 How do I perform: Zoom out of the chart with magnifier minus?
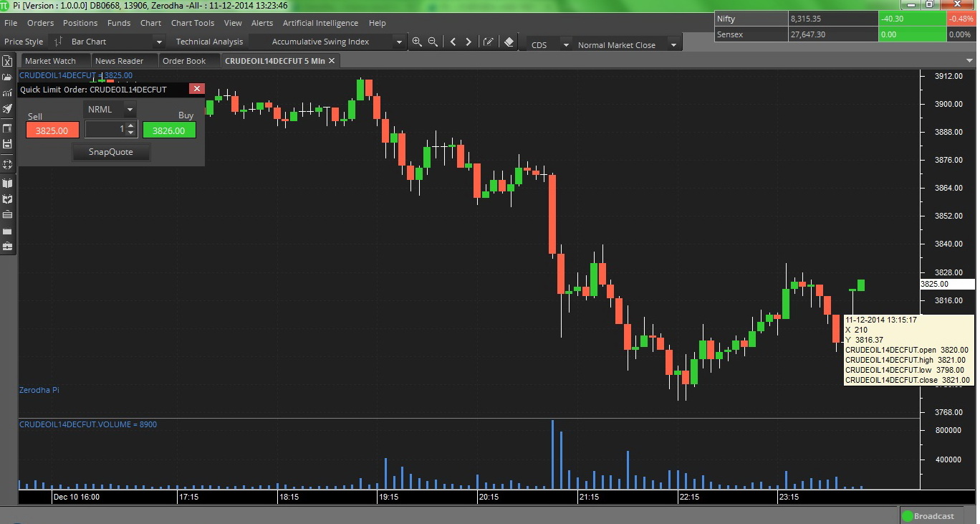click(x=433, y=42)
